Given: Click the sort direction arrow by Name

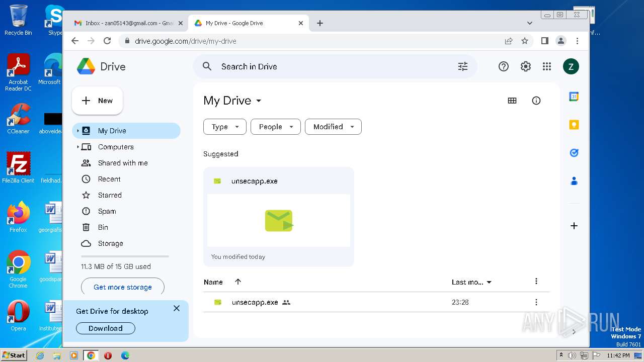Looking at the screenshot, I should click(x=238, y=282).
